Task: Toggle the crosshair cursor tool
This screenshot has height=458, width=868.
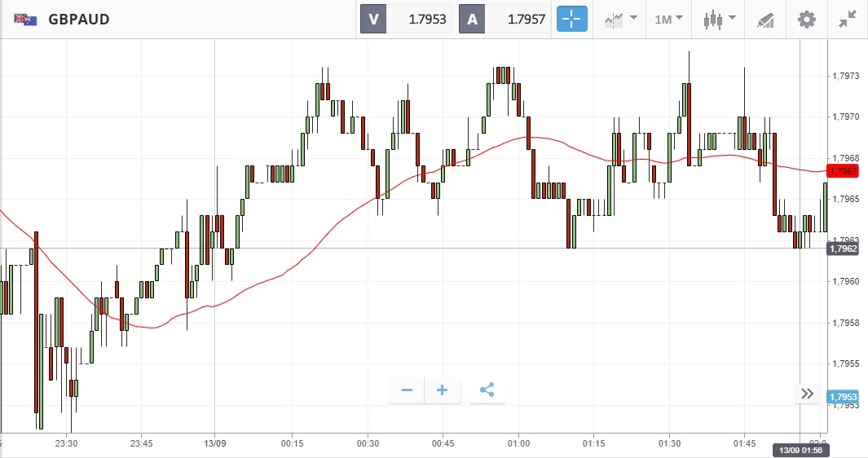Action: [x=572, y=19]
